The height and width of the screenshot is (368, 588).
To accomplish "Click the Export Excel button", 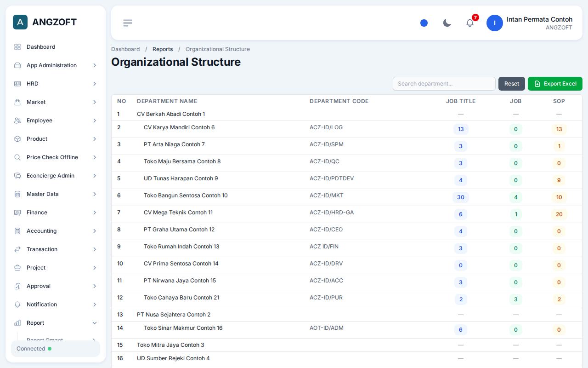I will [x=555, y=84].
